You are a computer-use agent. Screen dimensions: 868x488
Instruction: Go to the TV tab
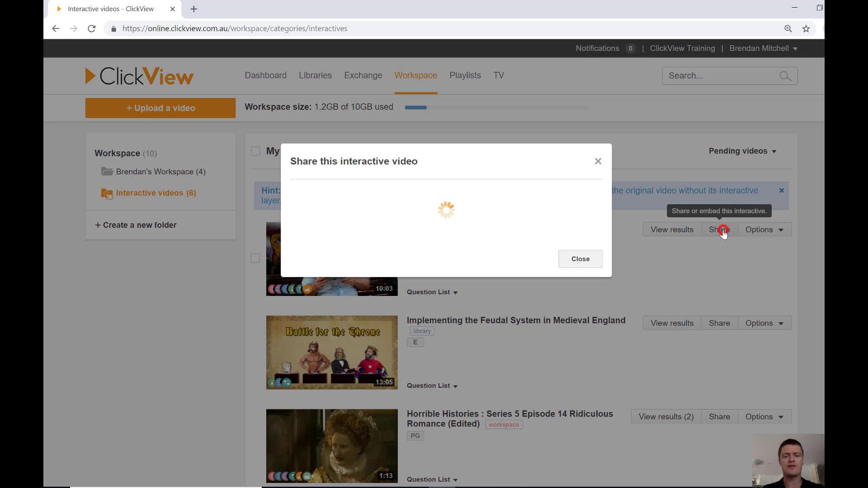click(x=499, y=75)
